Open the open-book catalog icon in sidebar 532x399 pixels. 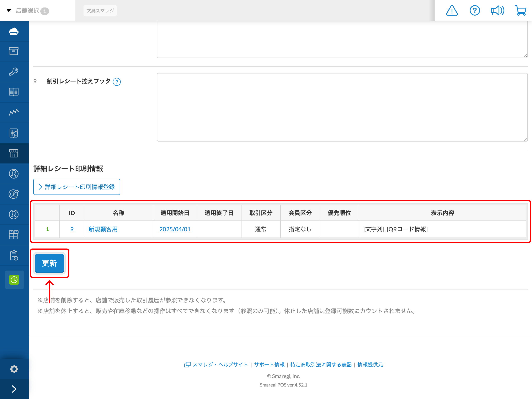pyautogui.click(x=14, y=92)
